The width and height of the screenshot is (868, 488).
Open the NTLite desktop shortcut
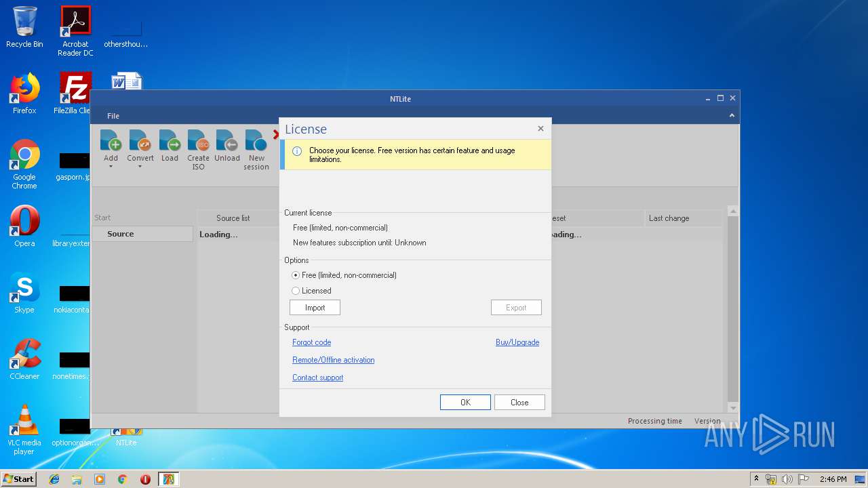[x=126, y=436]
